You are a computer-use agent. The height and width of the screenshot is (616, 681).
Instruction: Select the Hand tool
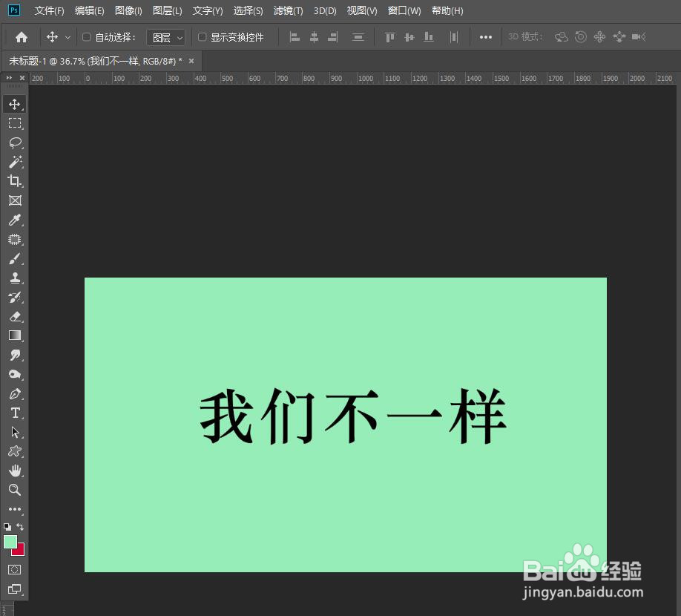pyautogui.click(x=15, y=470)
